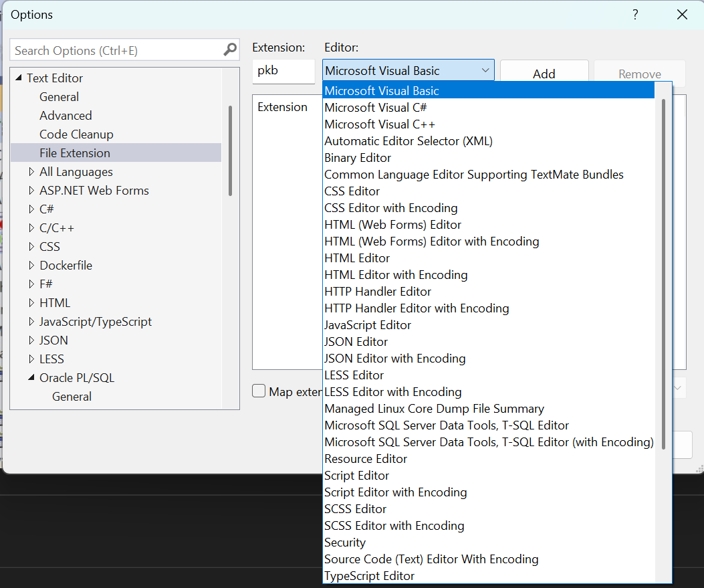
Task: Expand the All Languages node
Action: (x=31, y=172)
